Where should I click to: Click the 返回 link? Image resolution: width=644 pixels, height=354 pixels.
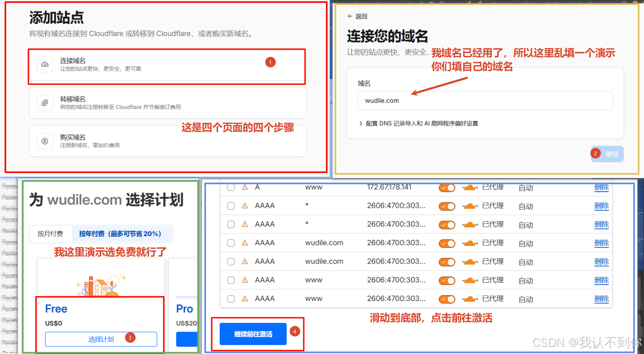coord(357,16)
